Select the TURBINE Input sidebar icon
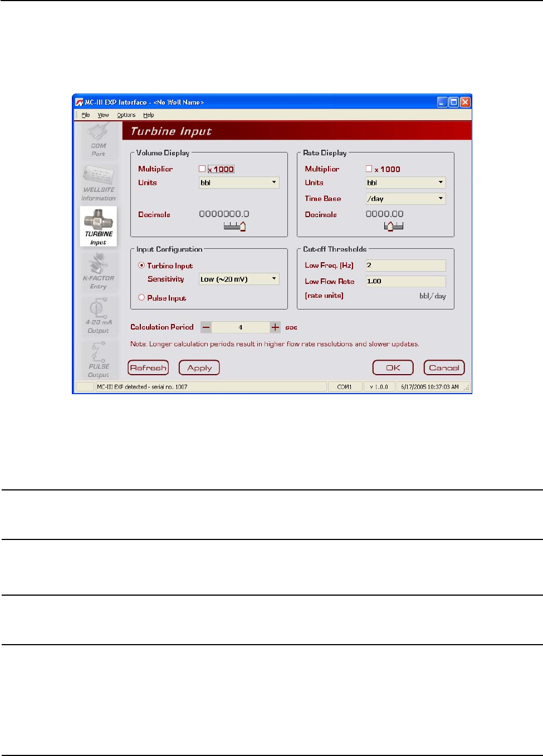543x756 pixels. click(98, 227)
